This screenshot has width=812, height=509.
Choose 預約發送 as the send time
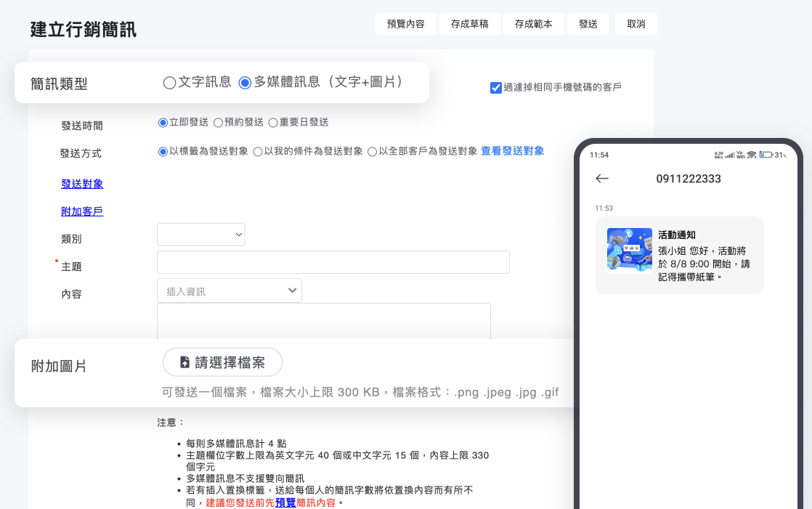click(x=218, y=123)
